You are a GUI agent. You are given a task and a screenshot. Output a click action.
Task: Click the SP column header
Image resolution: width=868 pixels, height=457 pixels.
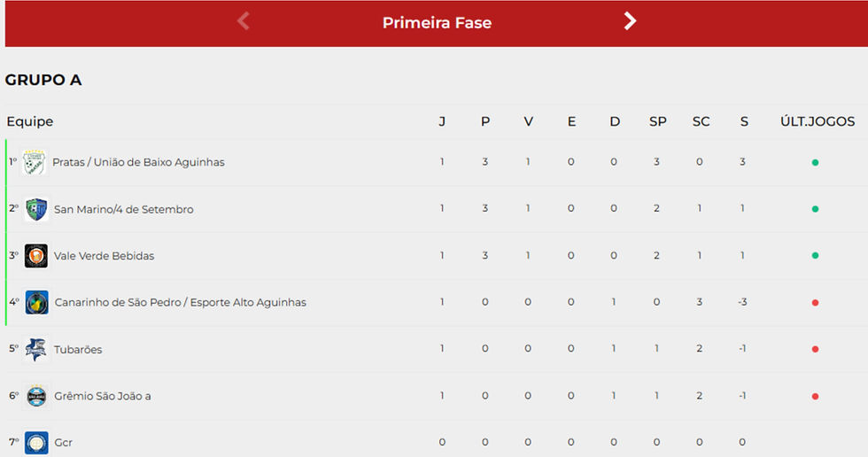(x=657, y=121)
